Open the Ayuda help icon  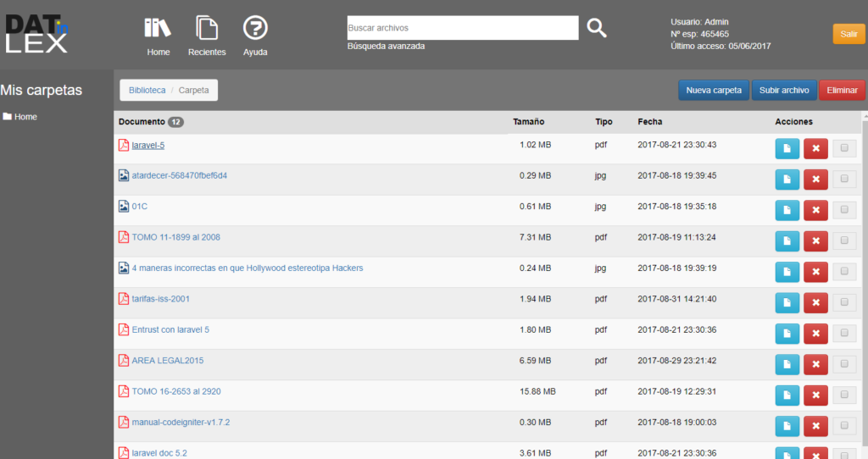tap(255, 28)
